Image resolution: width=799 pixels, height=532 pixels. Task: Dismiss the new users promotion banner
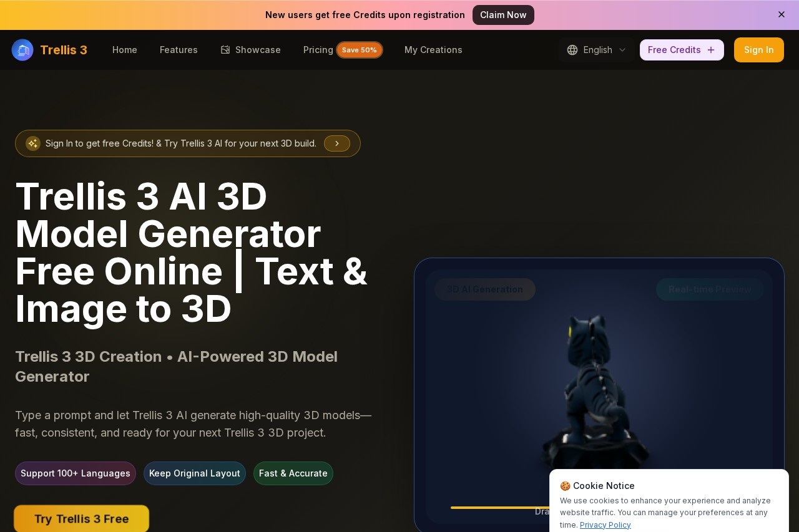coord(782,14)
